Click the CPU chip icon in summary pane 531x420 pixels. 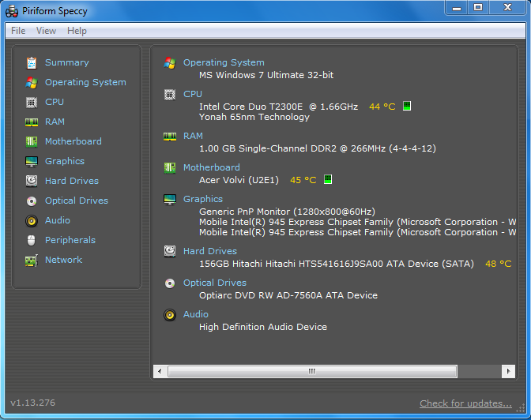pyautogui.click(x=170, y=95)
